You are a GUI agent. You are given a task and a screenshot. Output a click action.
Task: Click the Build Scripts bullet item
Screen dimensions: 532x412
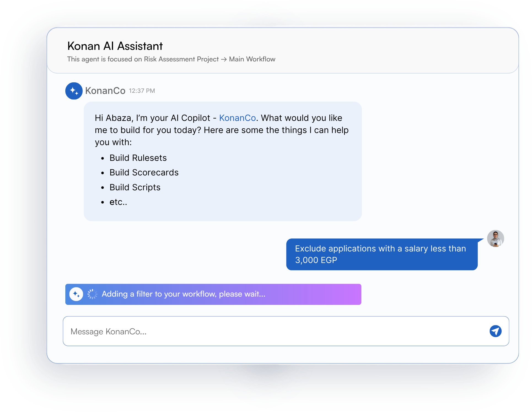tap(135, 187)
